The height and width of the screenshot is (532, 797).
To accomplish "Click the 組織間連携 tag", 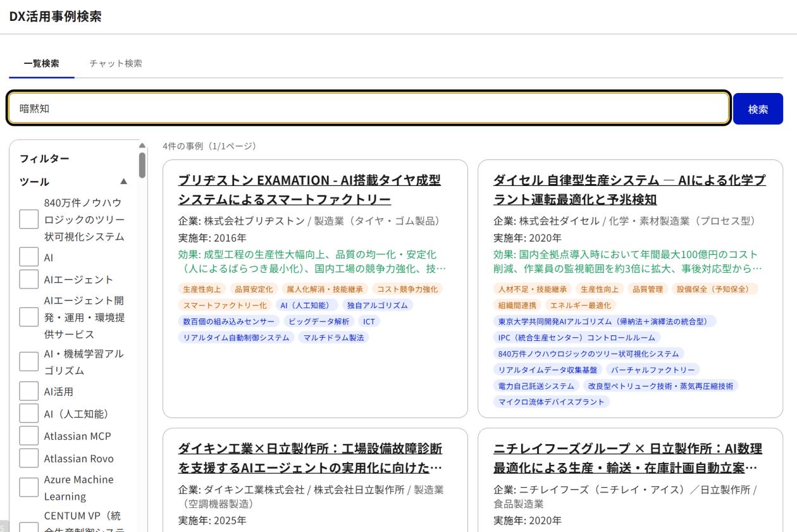I will tap(517, 305).
